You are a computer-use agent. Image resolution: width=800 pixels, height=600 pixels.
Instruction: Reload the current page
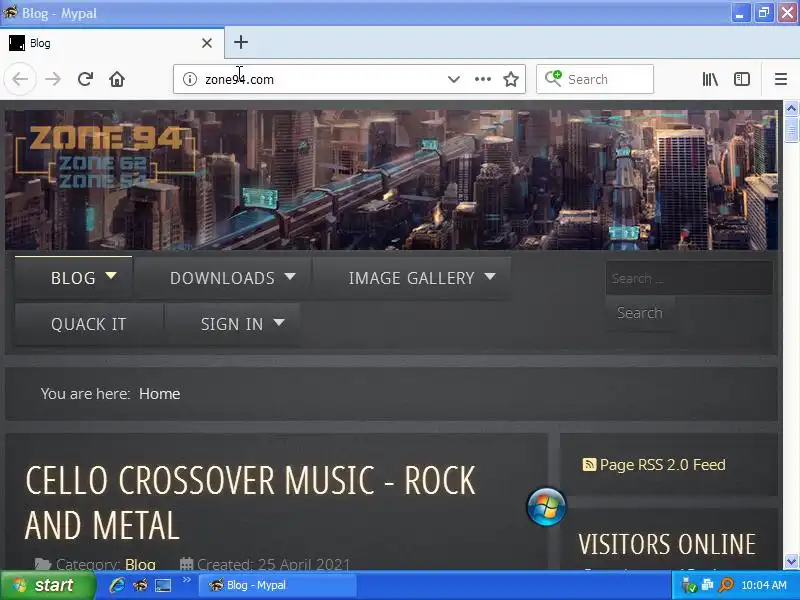[85, 79]
